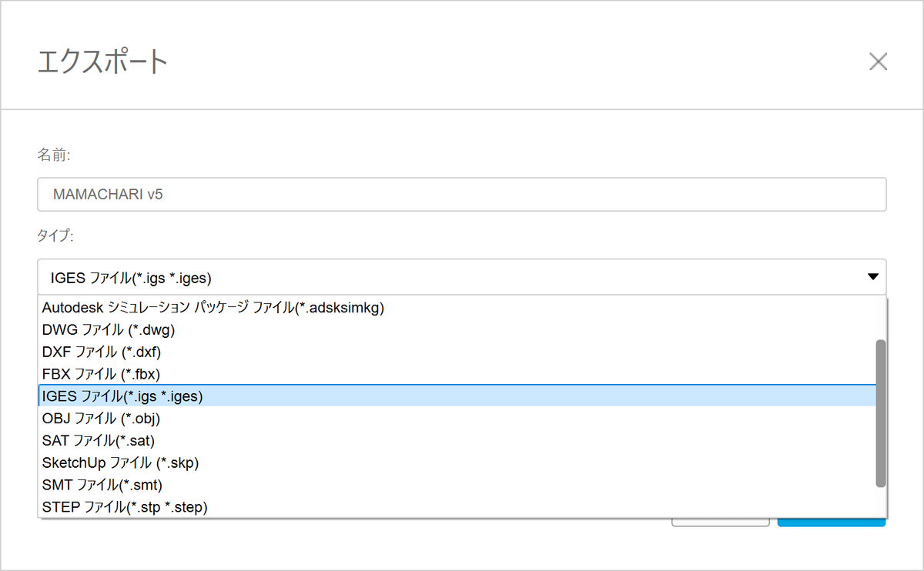924x571 pixels.
Task: Click the blue export confirm button
Action: 832,523
